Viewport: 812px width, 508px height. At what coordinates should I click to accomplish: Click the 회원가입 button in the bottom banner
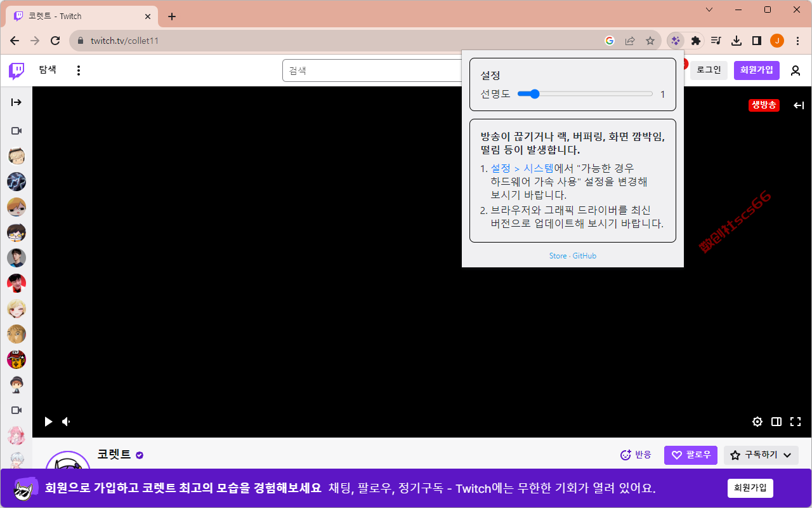750,488
